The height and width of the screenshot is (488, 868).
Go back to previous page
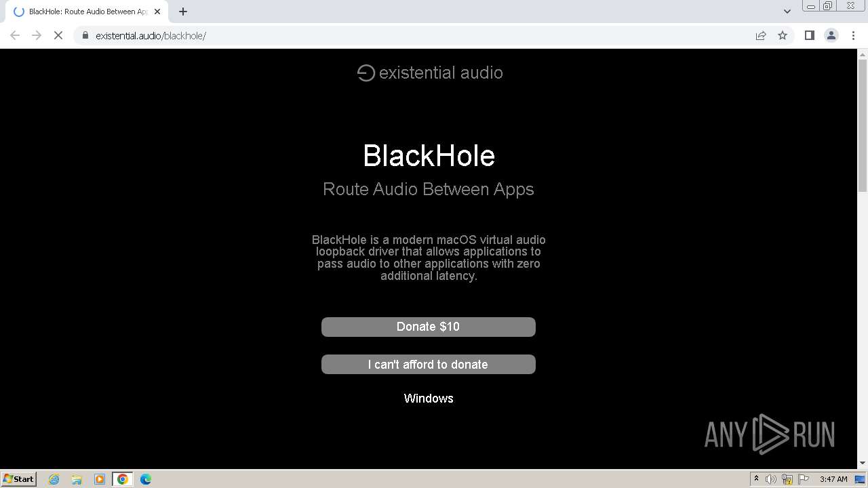click(x=15, y=35)
